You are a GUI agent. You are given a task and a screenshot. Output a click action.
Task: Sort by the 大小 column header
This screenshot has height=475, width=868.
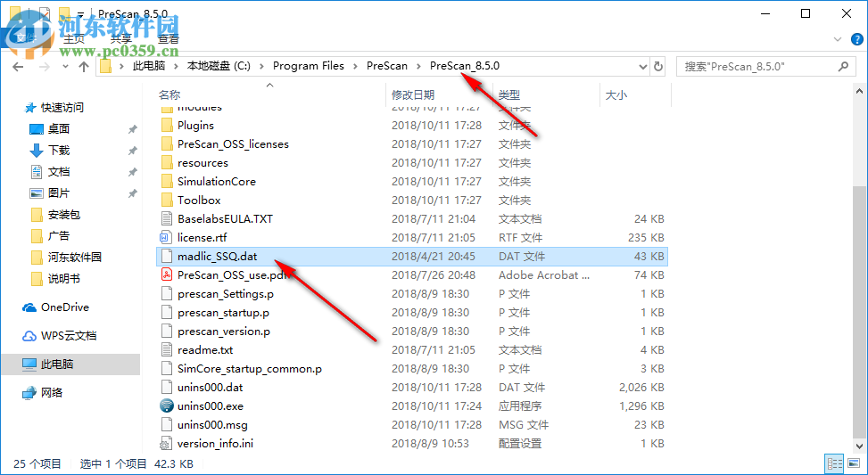coord(616,95)
